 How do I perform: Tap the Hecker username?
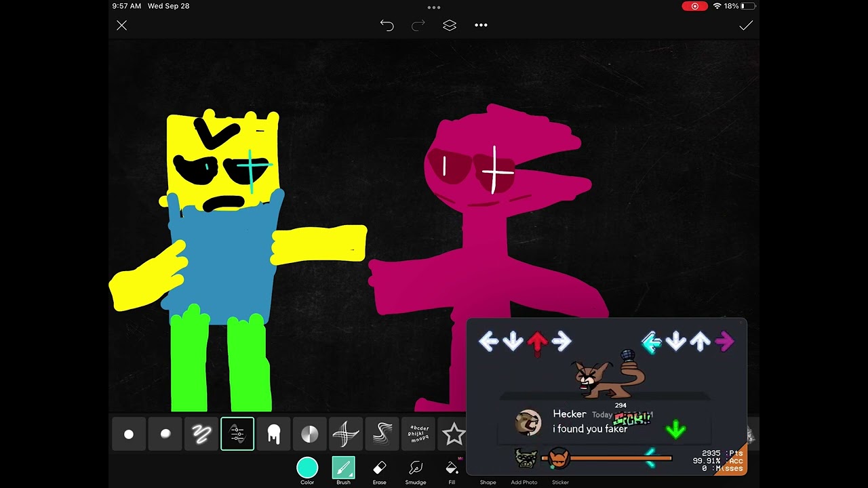570,414
